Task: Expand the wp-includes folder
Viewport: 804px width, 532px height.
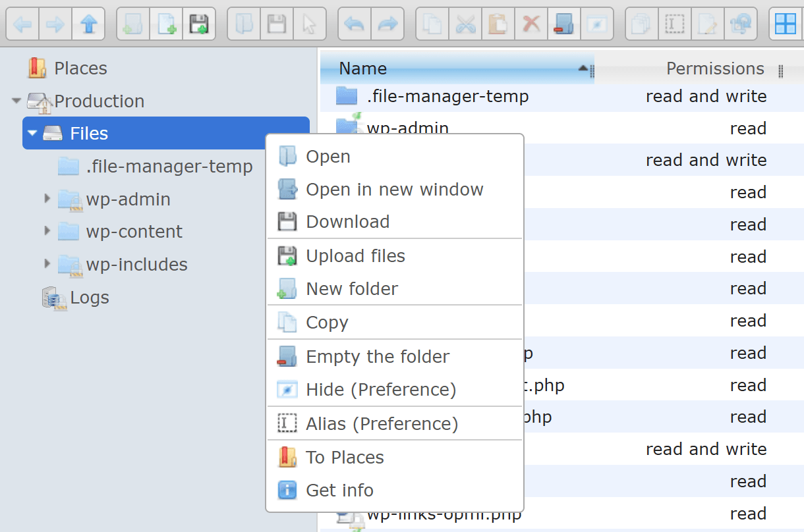Action: coord(46,264)
